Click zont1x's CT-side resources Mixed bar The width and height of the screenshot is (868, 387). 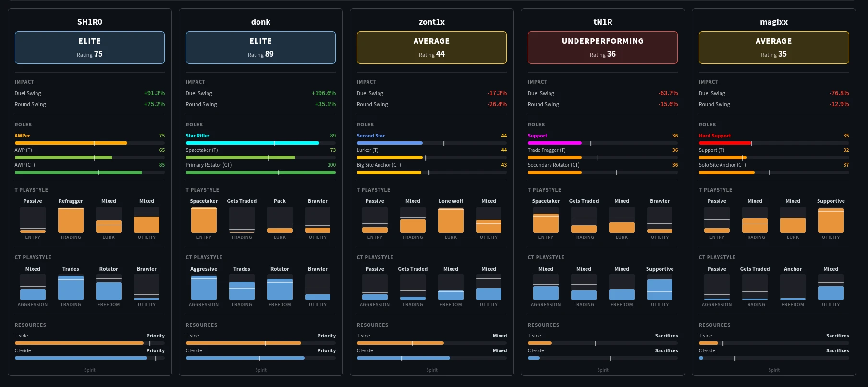pyautogui.click(x=403, y=358)
